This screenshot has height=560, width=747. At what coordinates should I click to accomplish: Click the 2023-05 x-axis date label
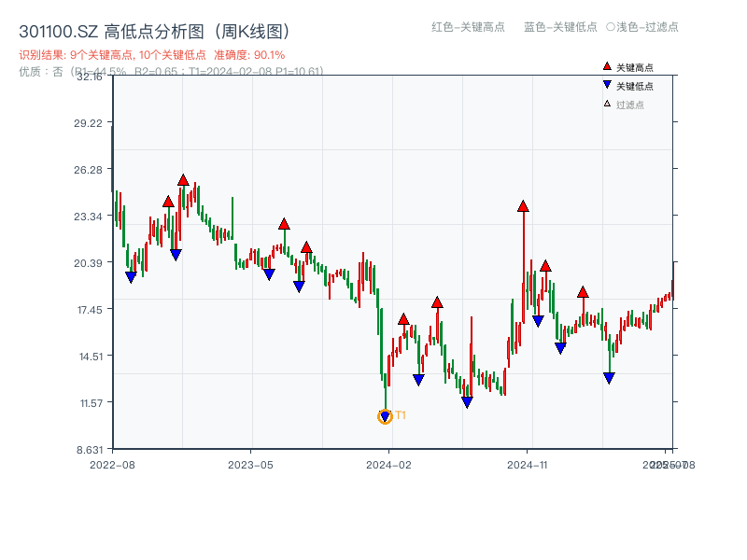(x=250, y=465)
